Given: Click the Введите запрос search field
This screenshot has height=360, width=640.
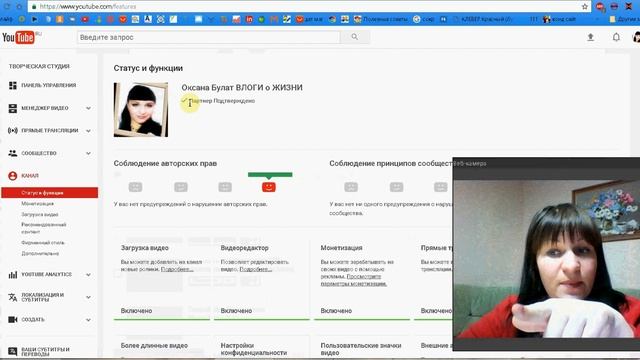Looking at the screenshot, I should (208, 37).
